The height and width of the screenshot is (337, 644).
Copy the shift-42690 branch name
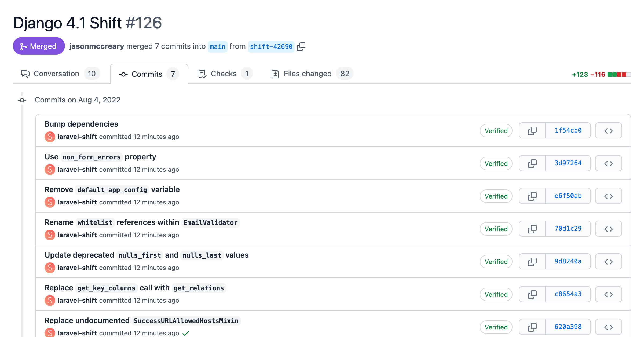point(301,47)
